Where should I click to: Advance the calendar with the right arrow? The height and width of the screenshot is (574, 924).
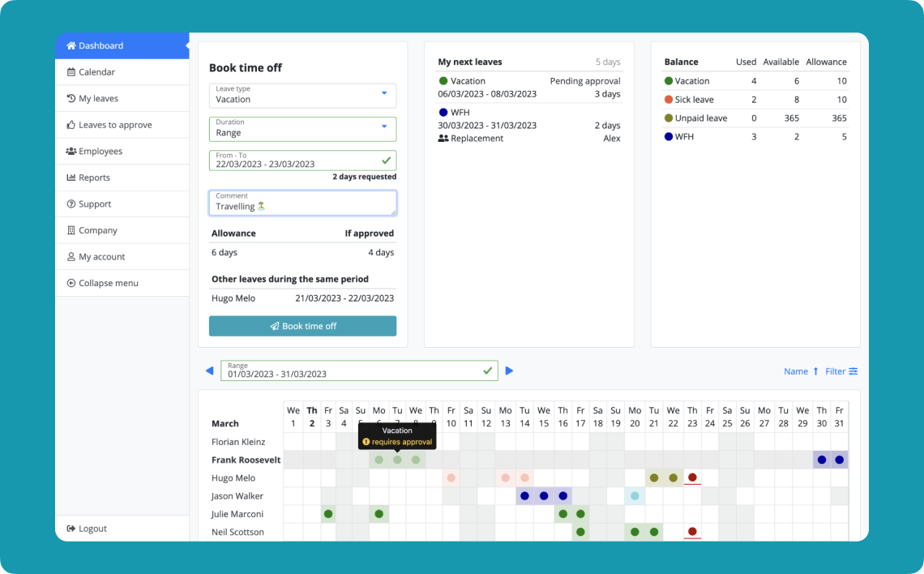pos(509,371)
